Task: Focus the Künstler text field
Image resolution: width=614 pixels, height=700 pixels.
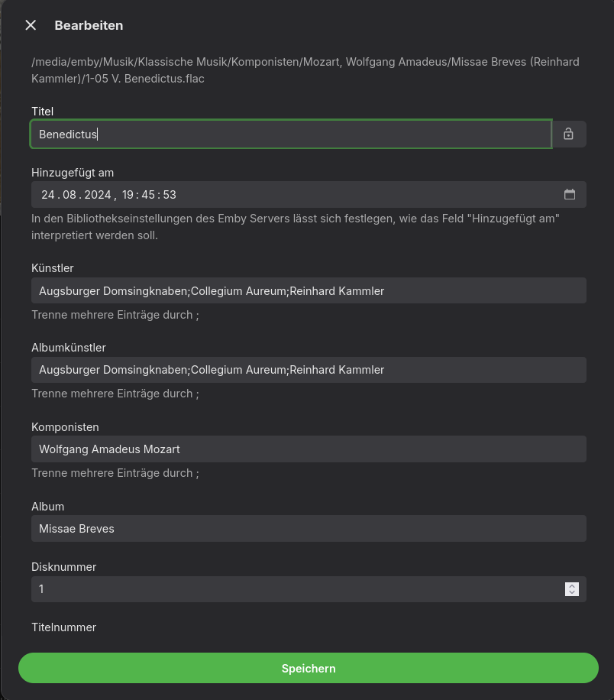Action: (x=309, y=291)
